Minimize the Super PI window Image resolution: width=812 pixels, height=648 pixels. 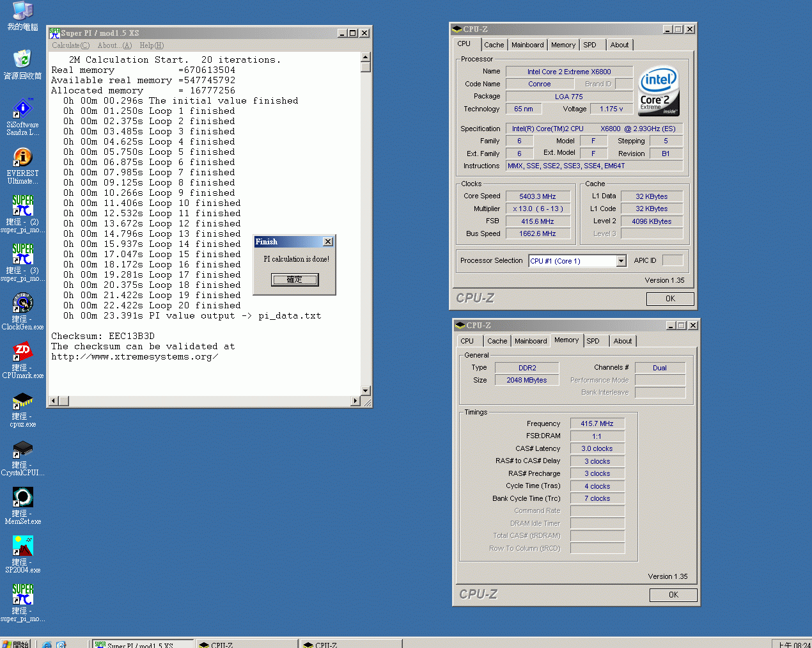tap(342, 33)
